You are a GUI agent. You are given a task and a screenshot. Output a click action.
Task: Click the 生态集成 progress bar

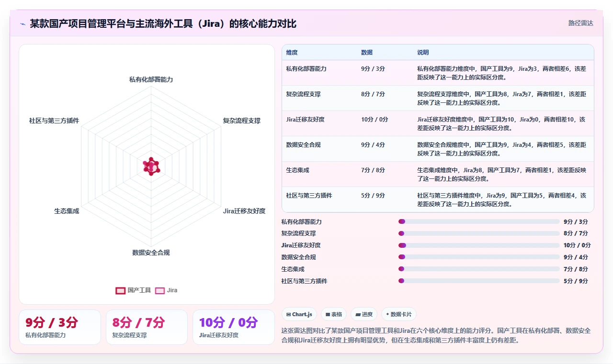pos(479,269)
